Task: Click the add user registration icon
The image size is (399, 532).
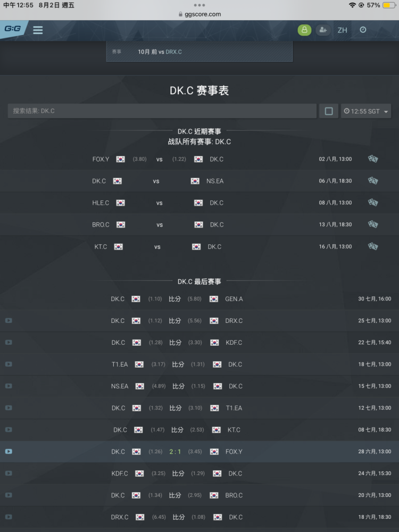Action: 323,30
